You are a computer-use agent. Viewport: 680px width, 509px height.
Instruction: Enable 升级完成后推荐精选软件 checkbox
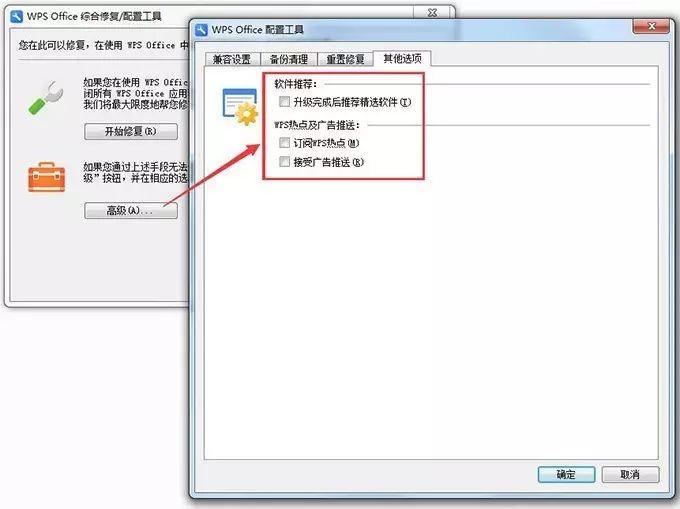coord(284,102)
